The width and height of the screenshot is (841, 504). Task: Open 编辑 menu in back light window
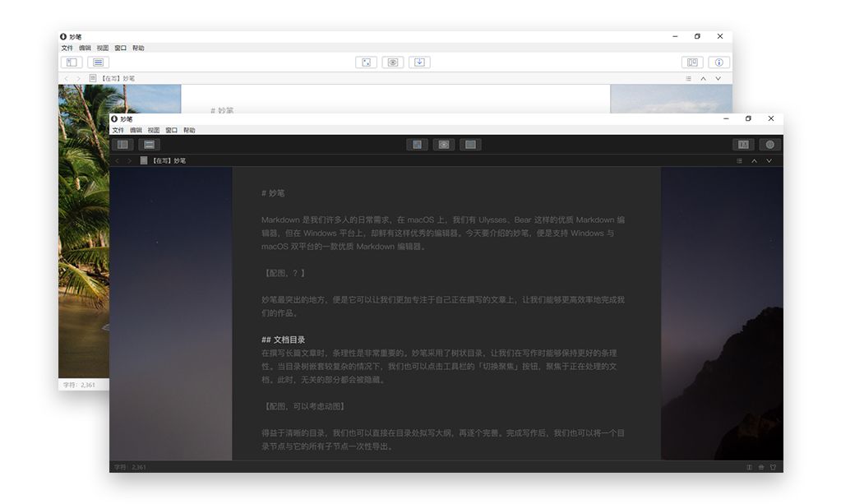85,49
